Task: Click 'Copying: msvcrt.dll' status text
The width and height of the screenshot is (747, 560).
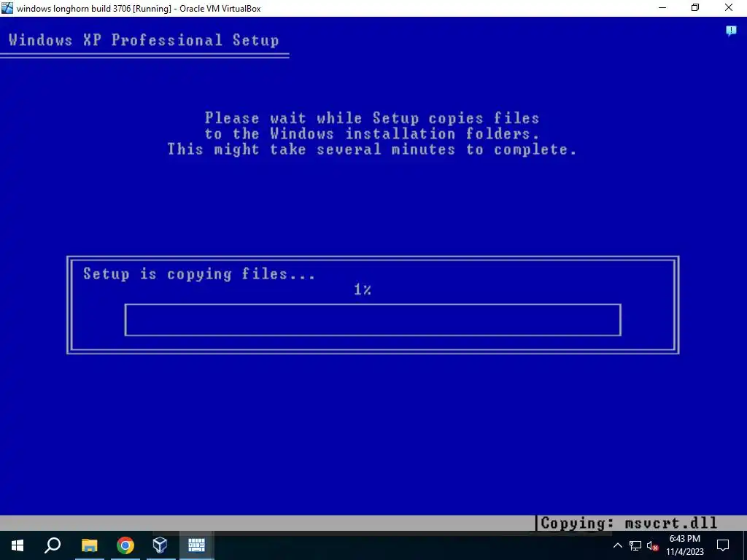Action: pyautogui.click(x=629, y=524)
